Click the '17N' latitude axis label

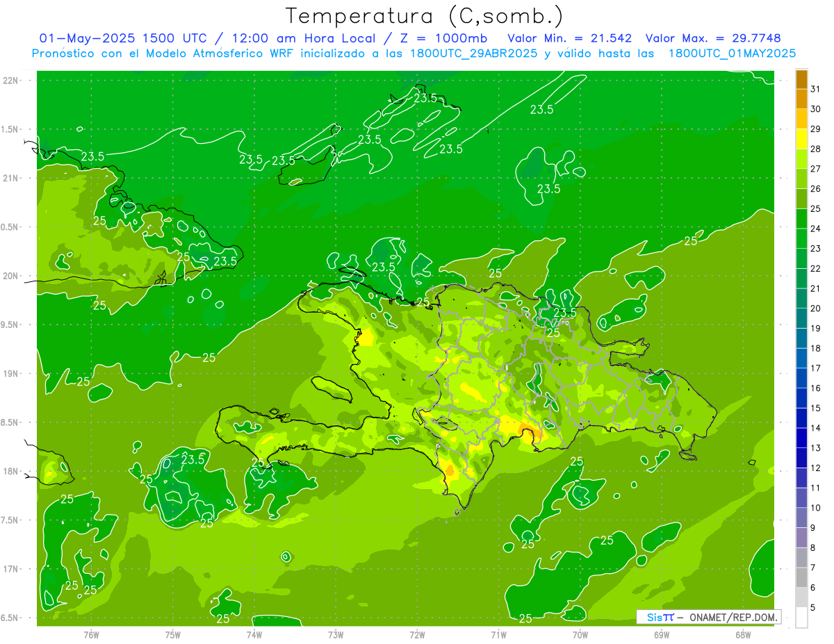[11, 569]
